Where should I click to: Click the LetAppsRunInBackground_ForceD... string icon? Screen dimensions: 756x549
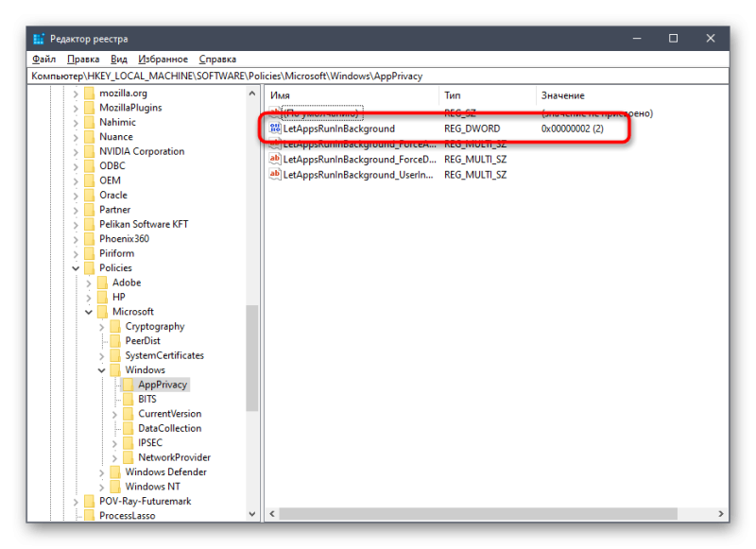coord(275,159)
